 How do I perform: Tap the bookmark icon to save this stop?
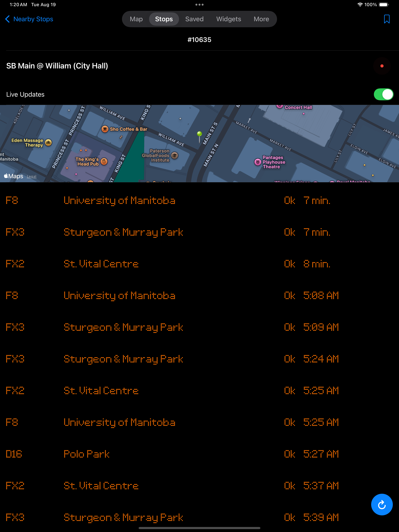pos(386,19)
